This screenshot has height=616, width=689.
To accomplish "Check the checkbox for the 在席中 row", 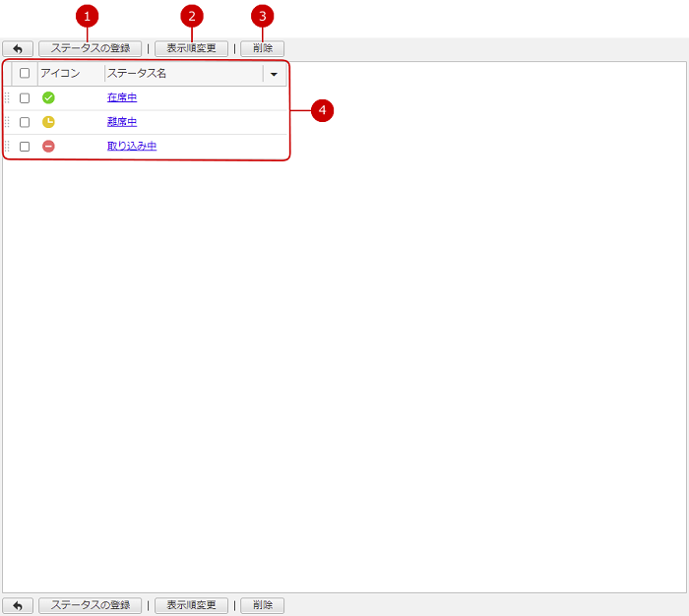I will 25,97.
